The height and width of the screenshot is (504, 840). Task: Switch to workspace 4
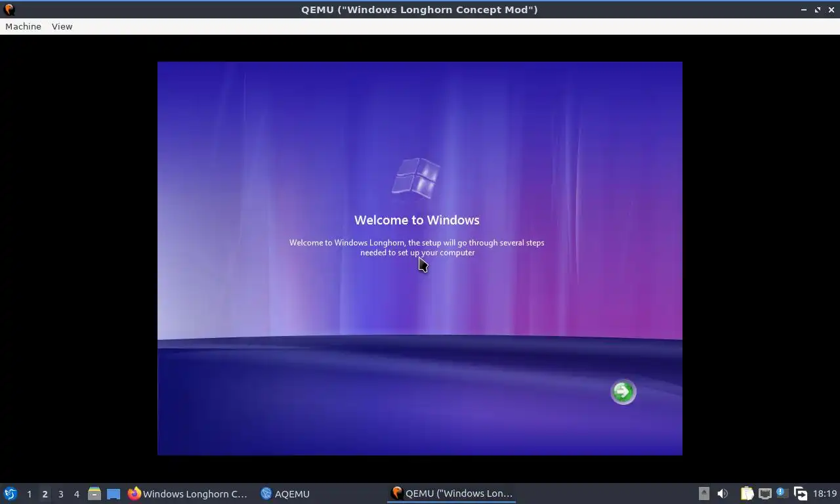[76, 493]
